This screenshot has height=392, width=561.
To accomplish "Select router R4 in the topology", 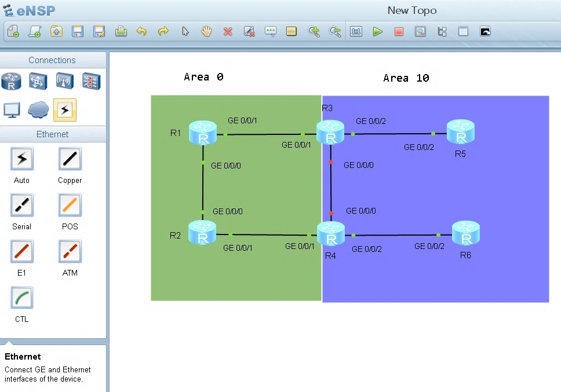I will [331, 234].
